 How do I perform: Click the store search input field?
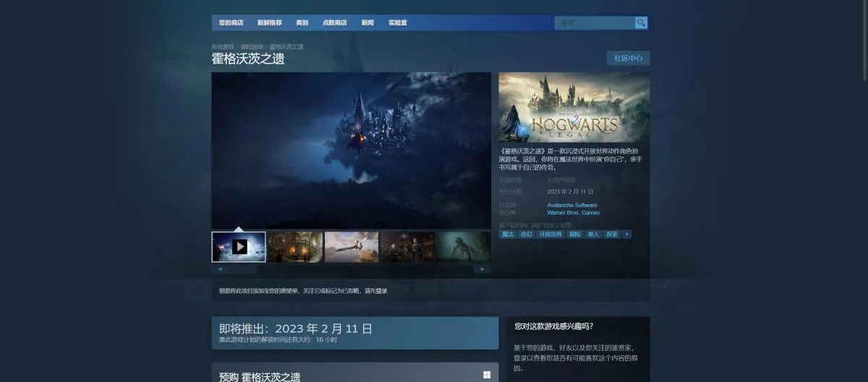(595, 23)
